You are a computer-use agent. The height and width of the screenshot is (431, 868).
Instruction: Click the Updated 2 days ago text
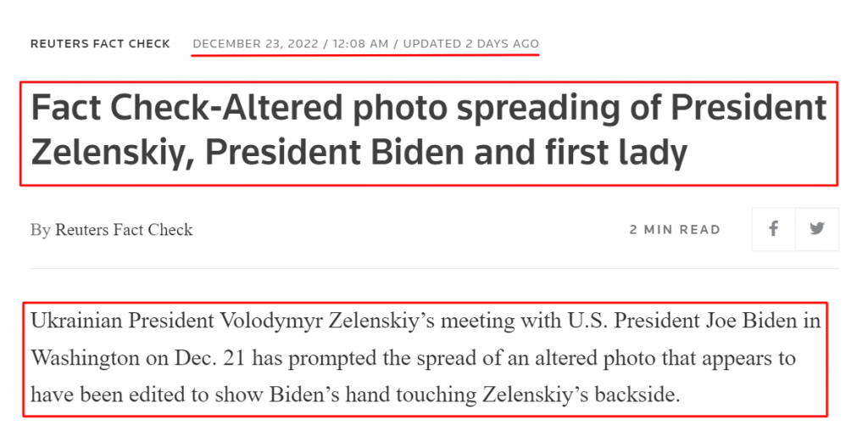pyautogui.click(x=470, y=44)
